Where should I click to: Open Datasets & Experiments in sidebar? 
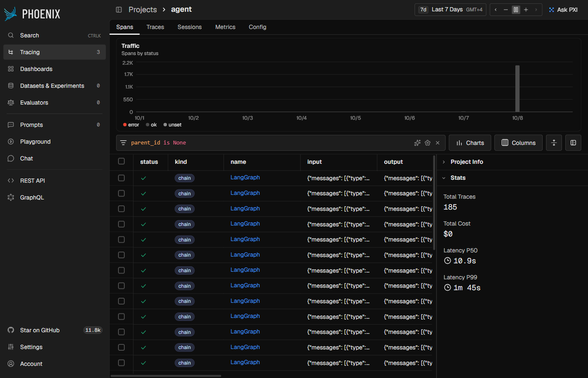click(x=55, y=86)
